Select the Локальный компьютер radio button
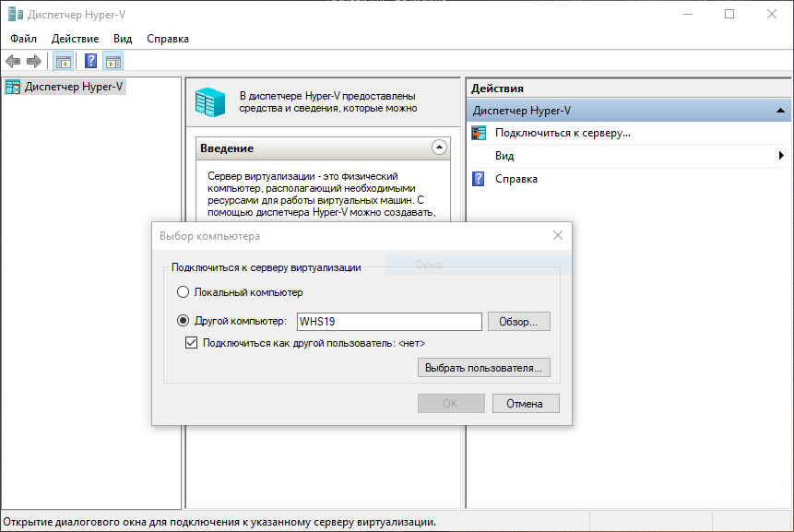 click(183, 292)
